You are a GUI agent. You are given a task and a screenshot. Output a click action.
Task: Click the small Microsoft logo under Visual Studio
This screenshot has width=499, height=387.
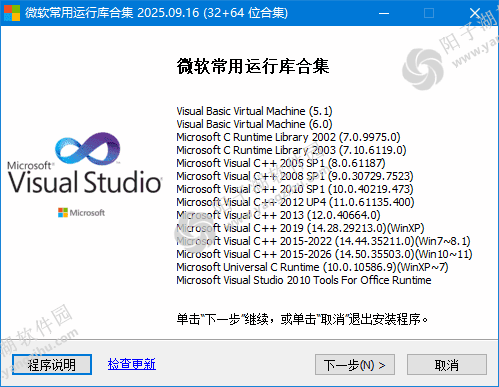81,212
